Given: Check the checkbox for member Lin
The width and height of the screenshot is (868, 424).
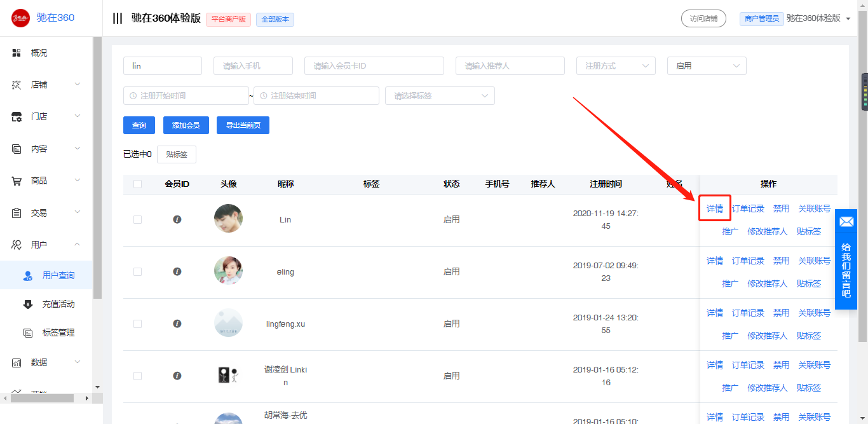Looking at the screenshot, I should (138, 219).
